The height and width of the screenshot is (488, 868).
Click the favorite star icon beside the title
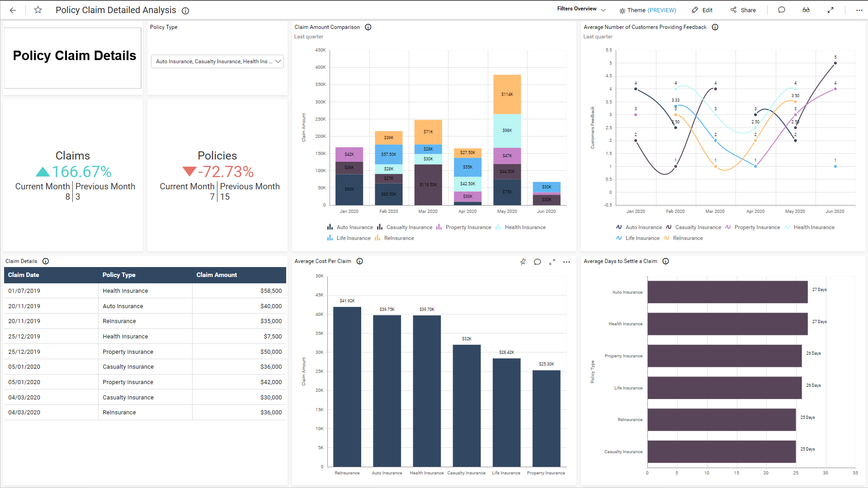click(x=38, y=10)
